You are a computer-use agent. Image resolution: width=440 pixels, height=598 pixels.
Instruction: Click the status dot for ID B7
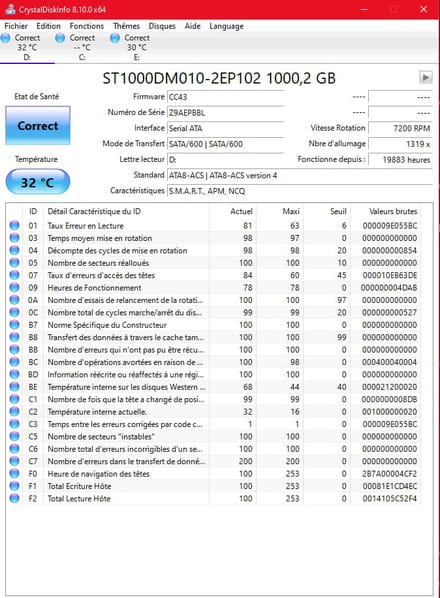(x=14, y=325)
